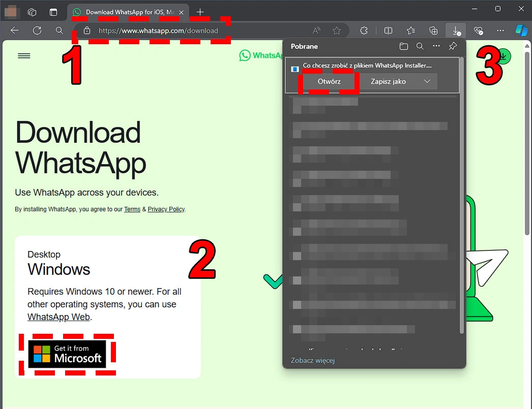This screenshot has height=409, width=532.
Task: Open the Privacy Policy link
Action: 166,209
